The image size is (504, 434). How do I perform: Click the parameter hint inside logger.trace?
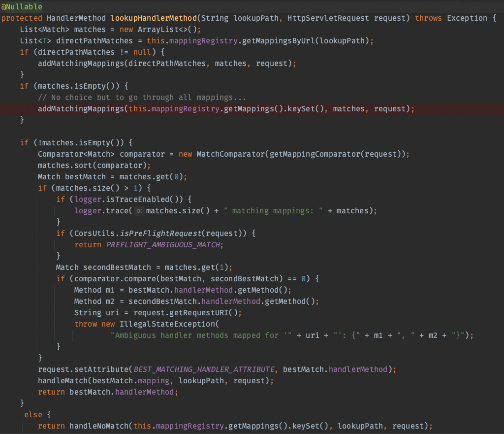pyautogui.click(x=139, y=211)
